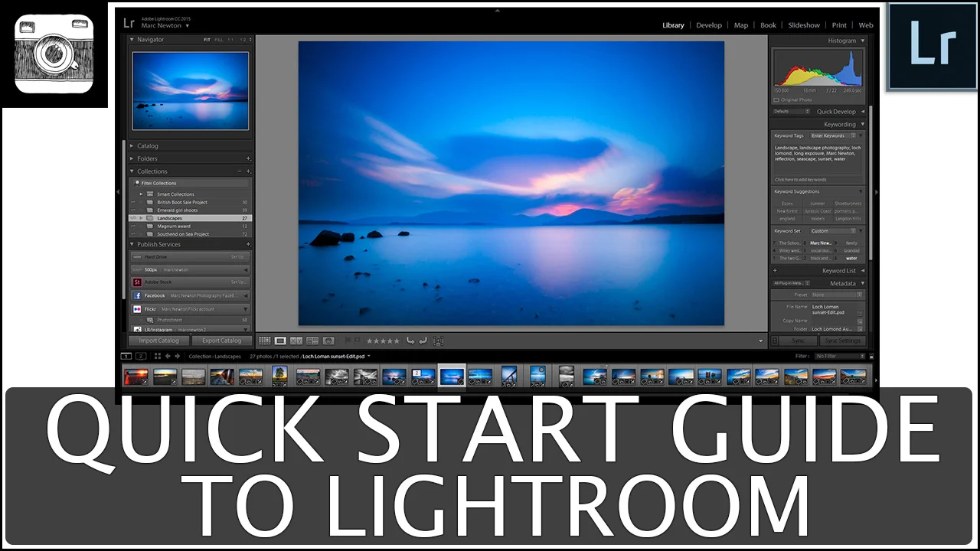980x551 pixels.
Task: Click the Adobe Stock icon in Publish Services
Action: 137,282
